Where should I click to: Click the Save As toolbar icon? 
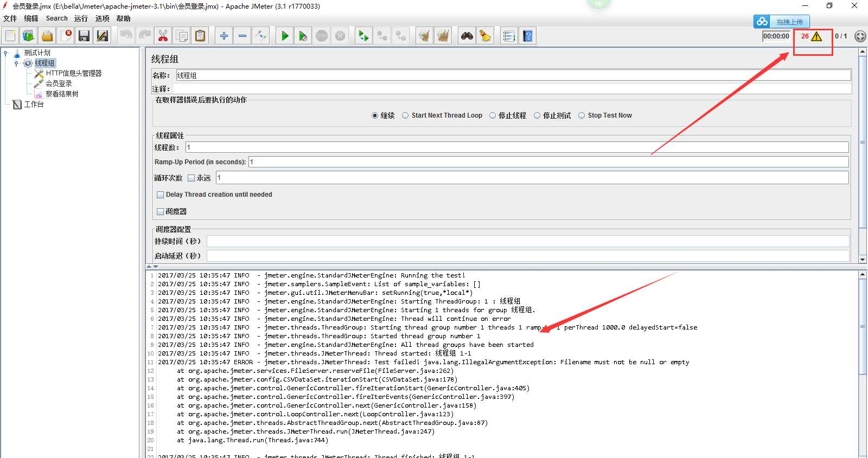click(x=103, y=36)
